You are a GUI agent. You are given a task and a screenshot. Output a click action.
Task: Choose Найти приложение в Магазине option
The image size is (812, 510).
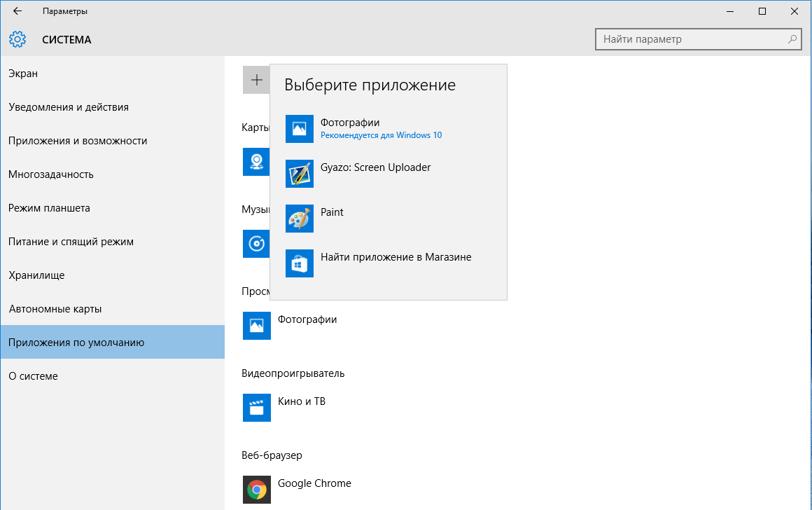(x=395, y=257)
